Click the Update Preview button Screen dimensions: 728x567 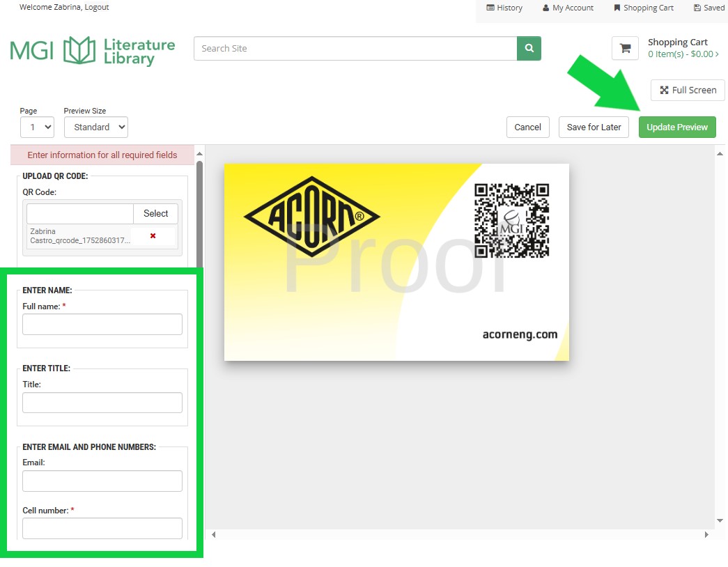(677, 127)
